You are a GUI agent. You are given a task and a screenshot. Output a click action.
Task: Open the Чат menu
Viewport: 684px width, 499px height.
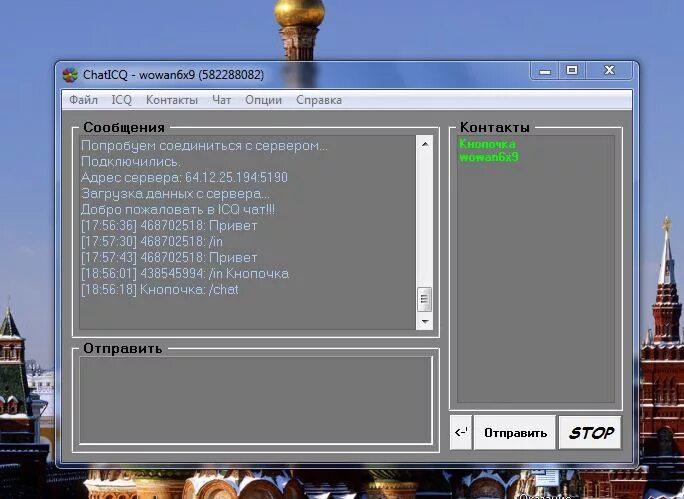click(222, 100)
